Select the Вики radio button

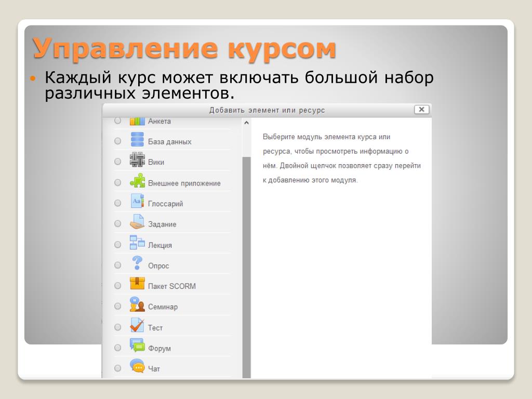pyautogui.click(x=118, y=162)
